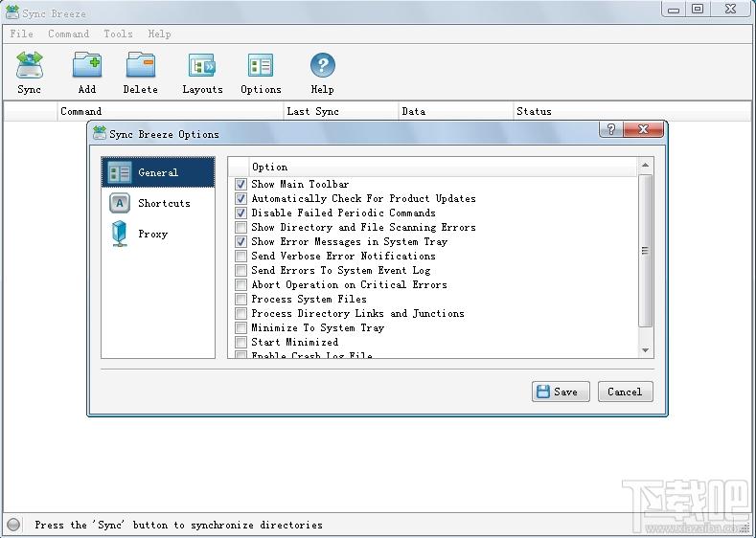Click the Cancel button
This screenshot has height=538, width=756.
coord(626,392)
